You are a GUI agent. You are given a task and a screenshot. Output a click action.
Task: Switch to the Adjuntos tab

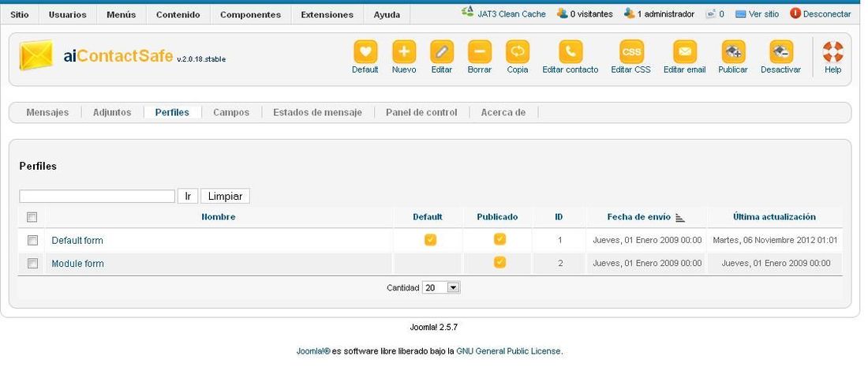pyautogui.click(x=112, y=112)
